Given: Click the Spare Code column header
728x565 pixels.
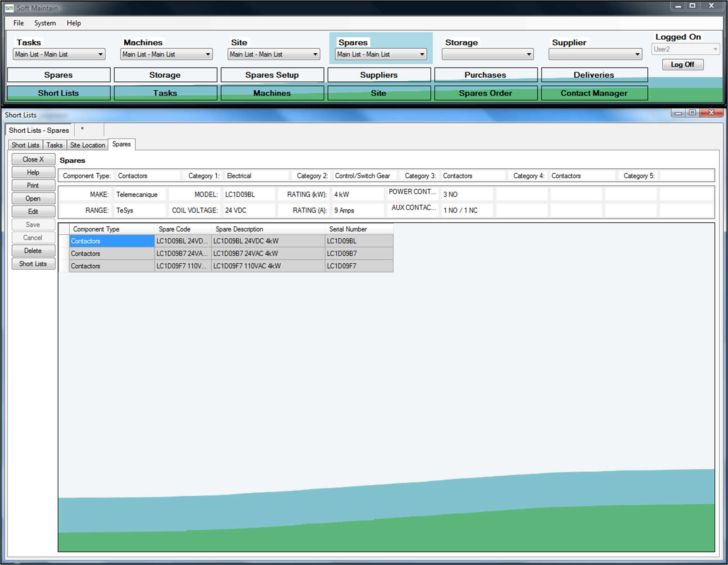Looking at the screenshot, I should pos(183,229).
